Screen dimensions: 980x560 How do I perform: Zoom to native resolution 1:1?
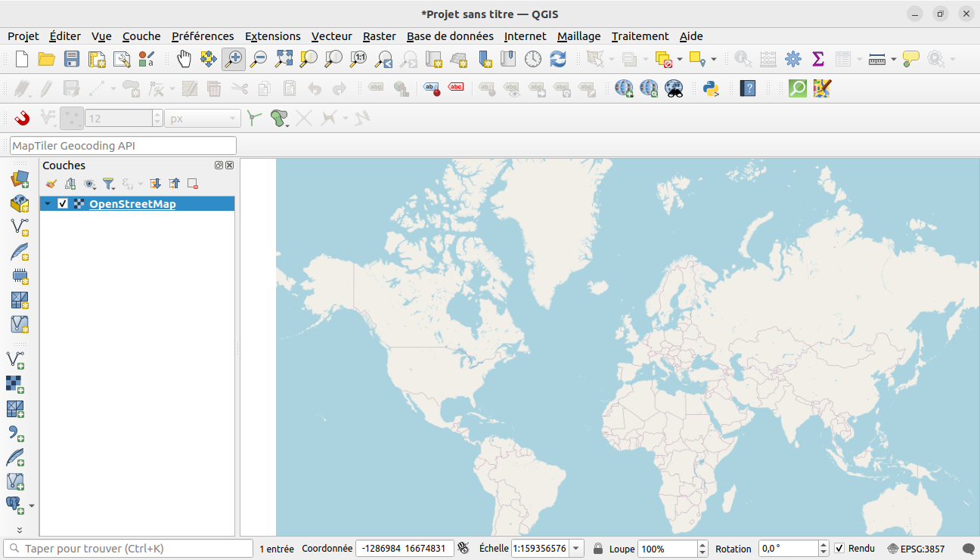pyautogui.click(x=358, y=59)
